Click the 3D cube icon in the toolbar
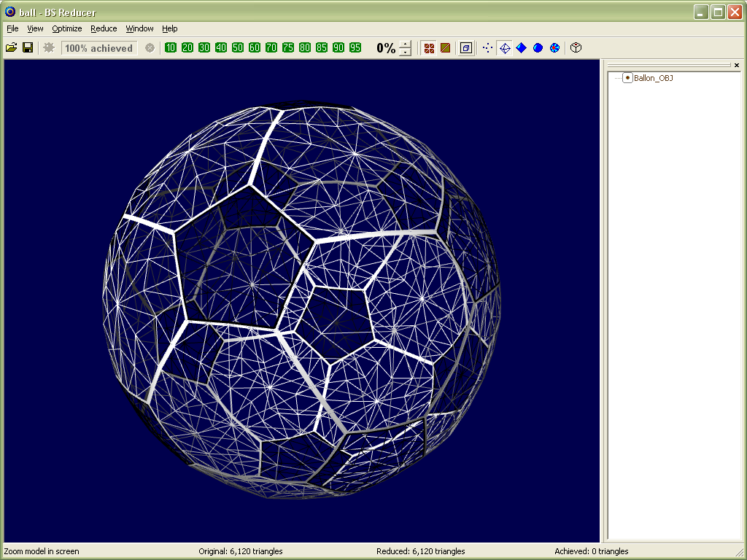Image resolution: width=747 pixels, height=560 pixels. [576, 47]
